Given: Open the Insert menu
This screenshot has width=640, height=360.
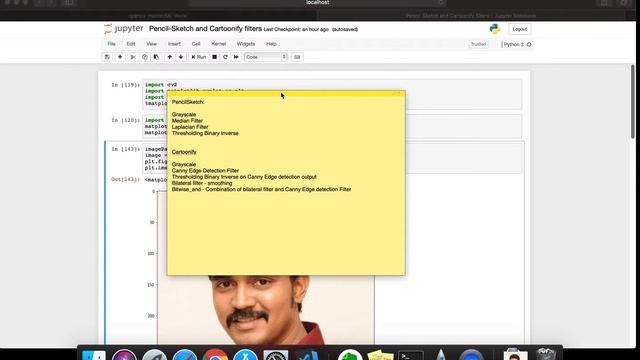Looking at the screenshot, I should click(x=174, y=44).
